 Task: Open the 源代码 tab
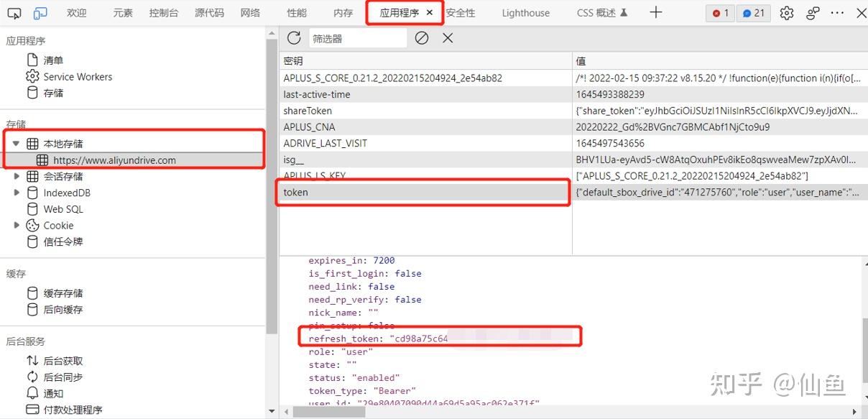coord(209,13)
